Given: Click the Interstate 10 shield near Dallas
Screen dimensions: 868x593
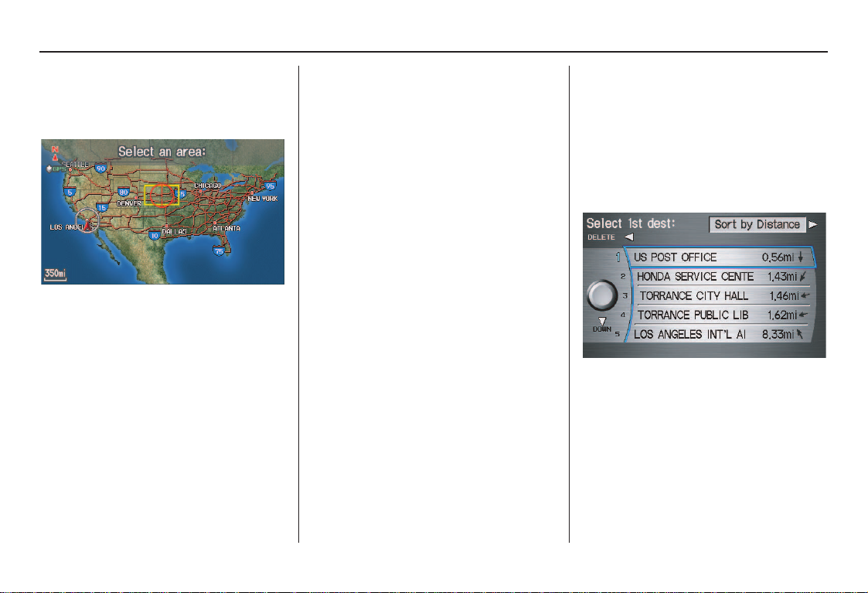Looking at the screenshot, I should click(x=155, y=233).
